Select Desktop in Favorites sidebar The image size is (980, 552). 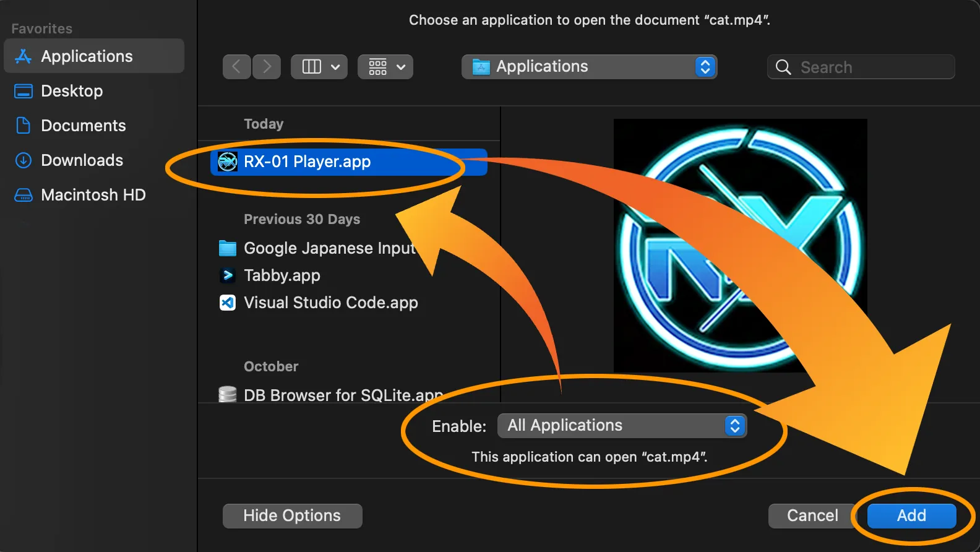(72, 91)
